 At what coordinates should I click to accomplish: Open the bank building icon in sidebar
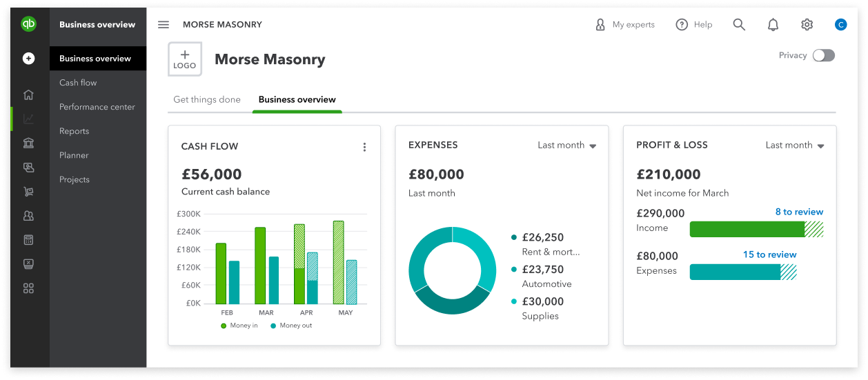pyautogui.click(x=28, y=143)
